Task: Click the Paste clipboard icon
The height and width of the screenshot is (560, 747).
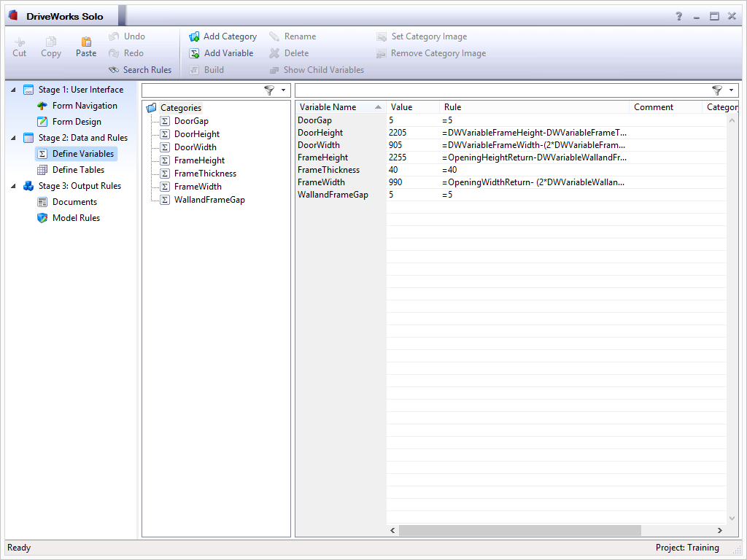Action: pos(86,42)
